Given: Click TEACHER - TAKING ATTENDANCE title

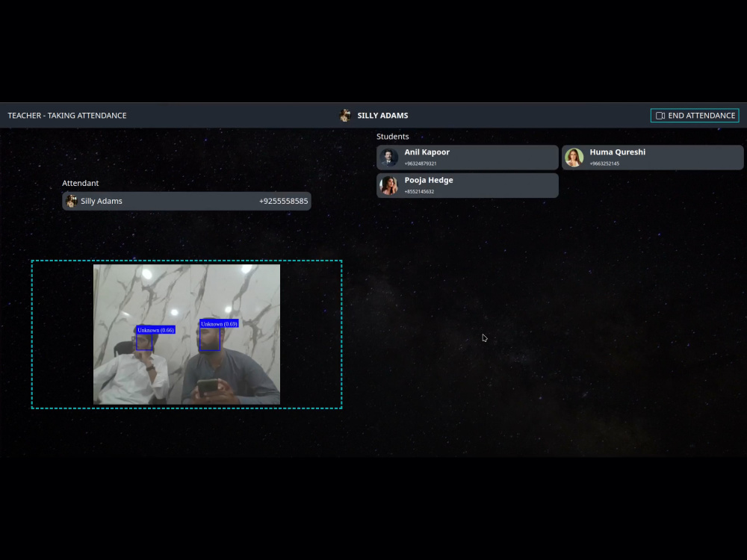Looking at the screenshot, I should pos(67,116).
